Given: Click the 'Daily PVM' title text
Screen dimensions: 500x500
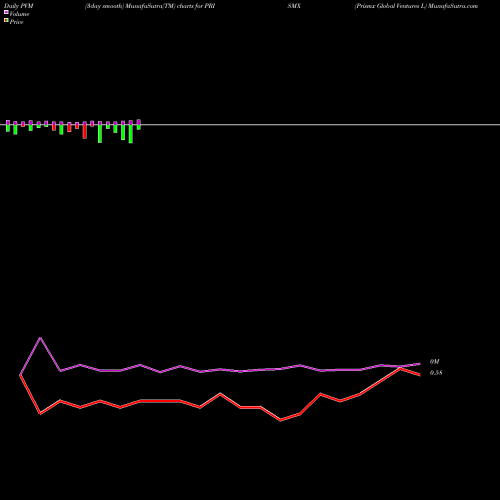Looking at the screenshot, I should click(19, 6).
